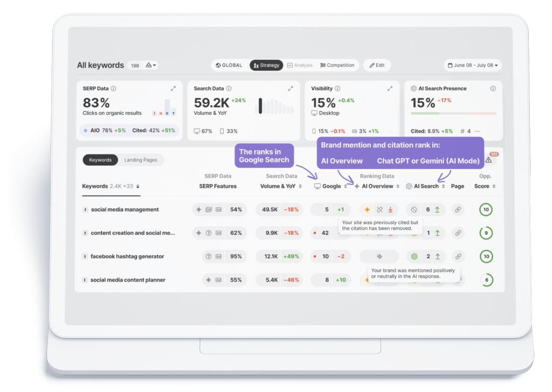Click the info icon on AI Search Presence card
Viewport: 552px width, 392px height.
[493, 89]
